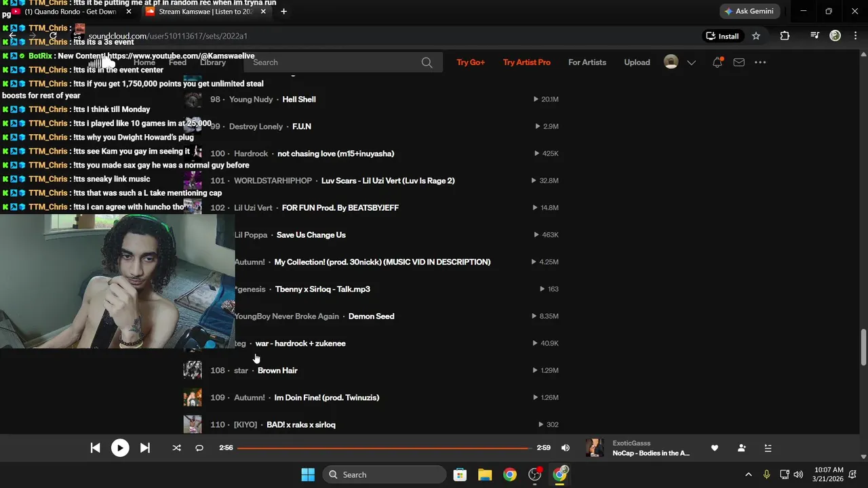The height and width of the screenshot is (488, 868).
Task: Open Destroy Lonely artist link
Action: coord(256,127)
